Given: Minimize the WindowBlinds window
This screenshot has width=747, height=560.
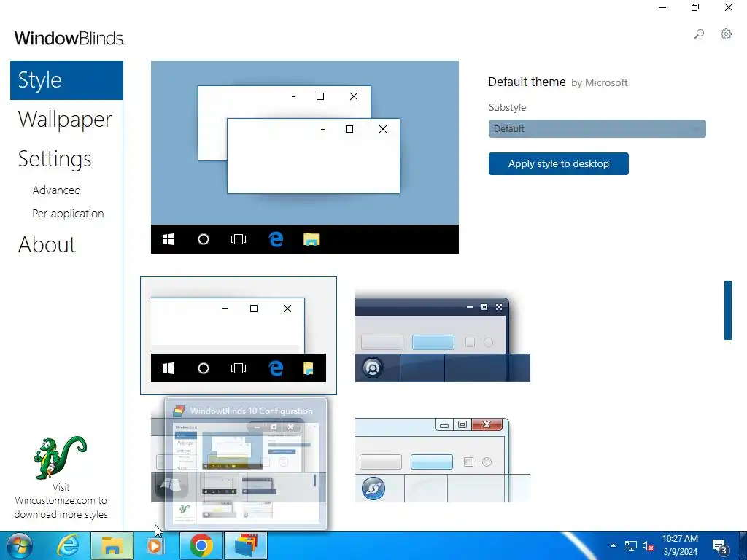Looking at the screenshot, I should click(662, 7).
